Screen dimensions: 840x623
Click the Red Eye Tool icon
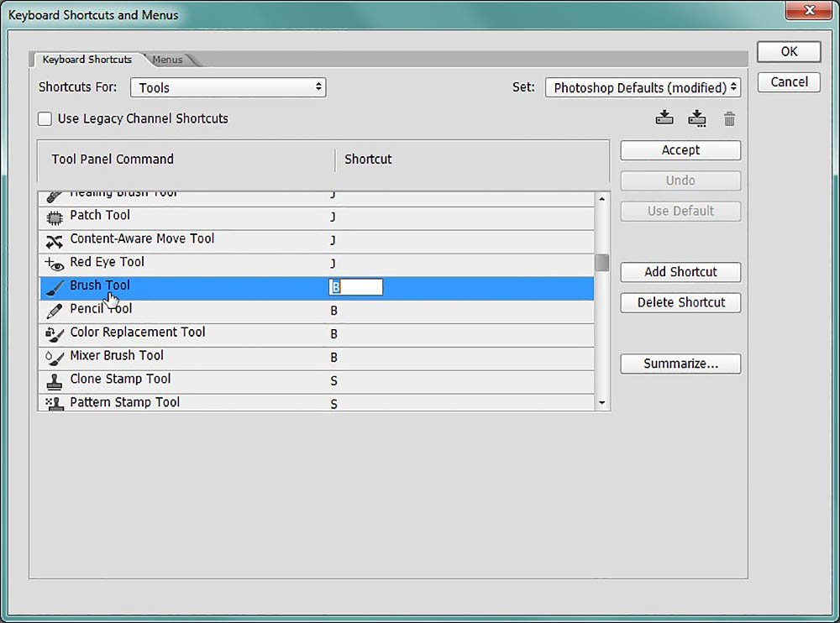point(54,264)
